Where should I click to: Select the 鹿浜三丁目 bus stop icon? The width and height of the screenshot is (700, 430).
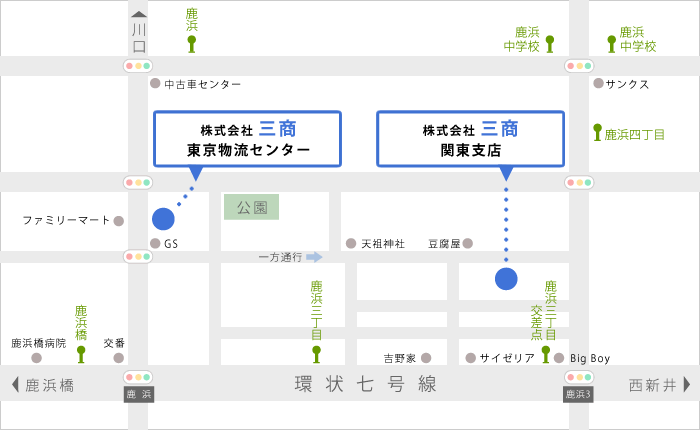[x=316, y=354]
